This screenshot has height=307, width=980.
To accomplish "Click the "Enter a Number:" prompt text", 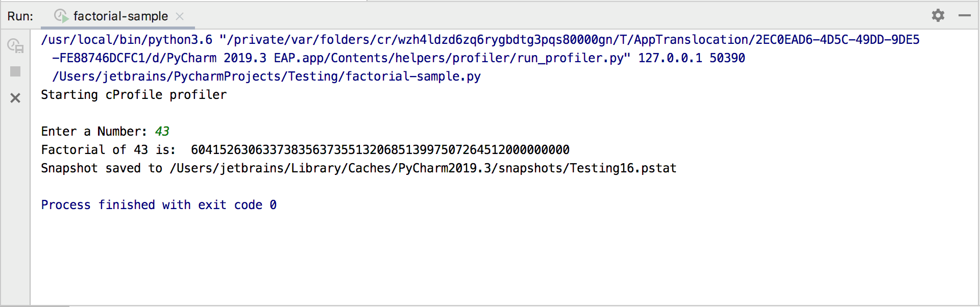I will click(94, 132).
